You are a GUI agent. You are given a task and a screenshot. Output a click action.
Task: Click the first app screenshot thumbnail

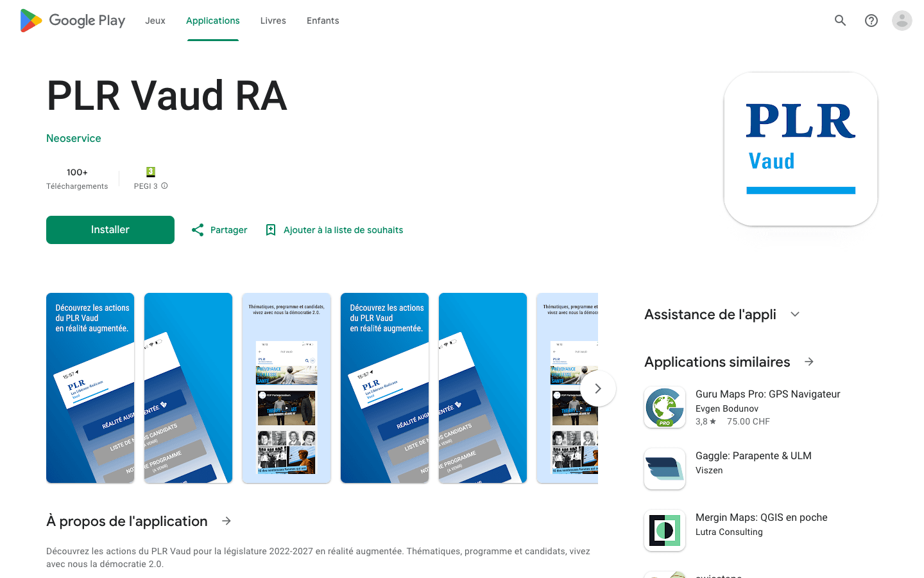point(90,388)
